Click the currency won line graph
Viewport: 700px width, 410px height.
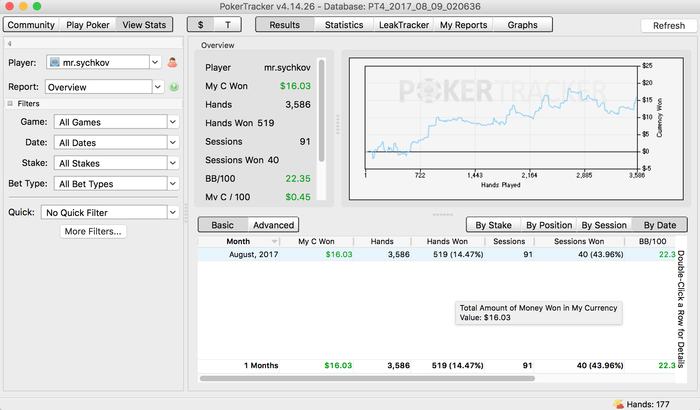click(501, 117)
